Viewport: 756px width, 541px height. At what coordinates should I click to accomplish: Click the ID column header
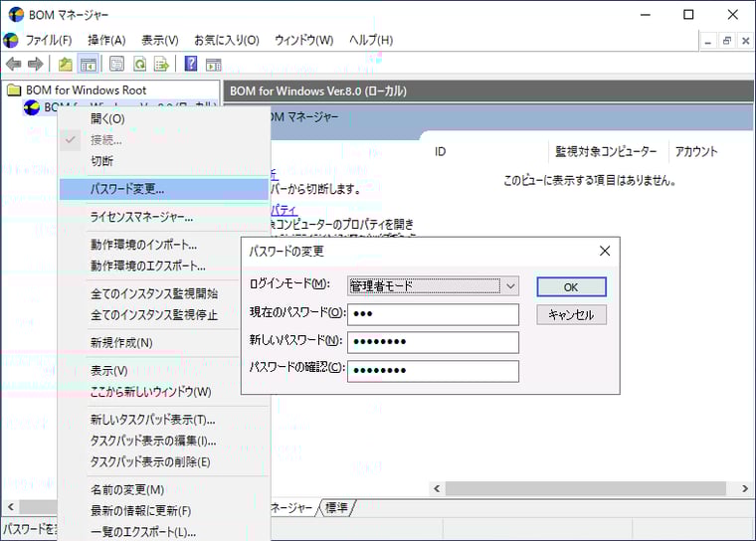486,151
